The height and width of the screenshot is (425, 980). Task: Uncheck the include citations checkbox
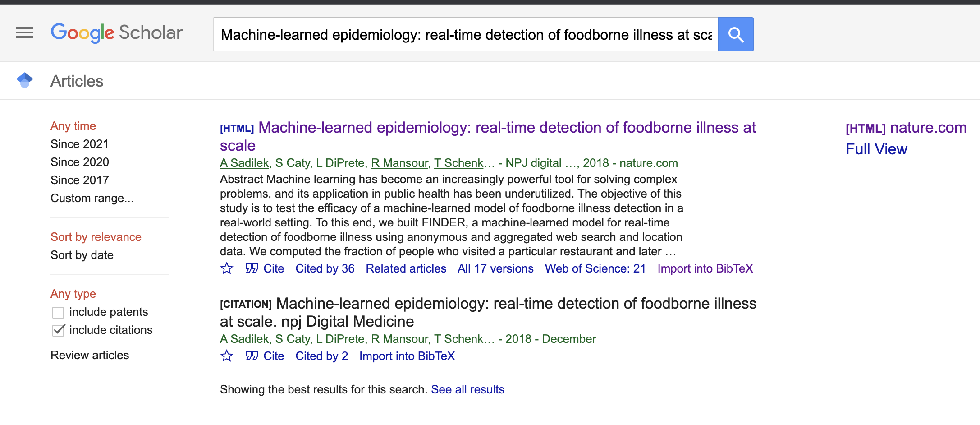58,329
